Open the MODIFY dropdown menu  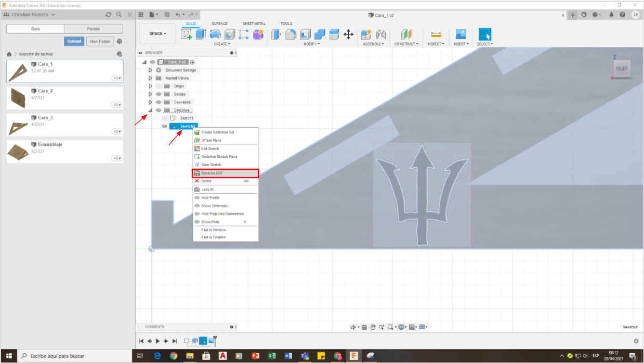pyautogui.click(x=312, y=44)
